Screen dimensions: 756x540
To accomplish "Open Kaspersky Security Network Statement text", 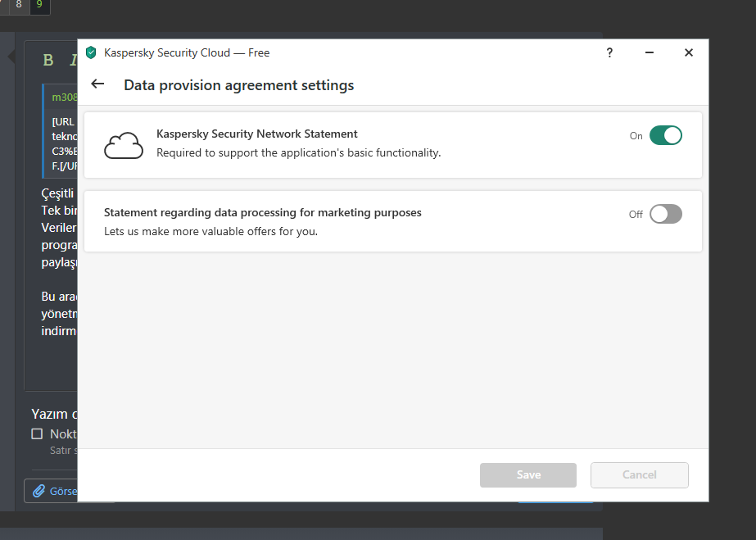I will (x=256, y=134).
